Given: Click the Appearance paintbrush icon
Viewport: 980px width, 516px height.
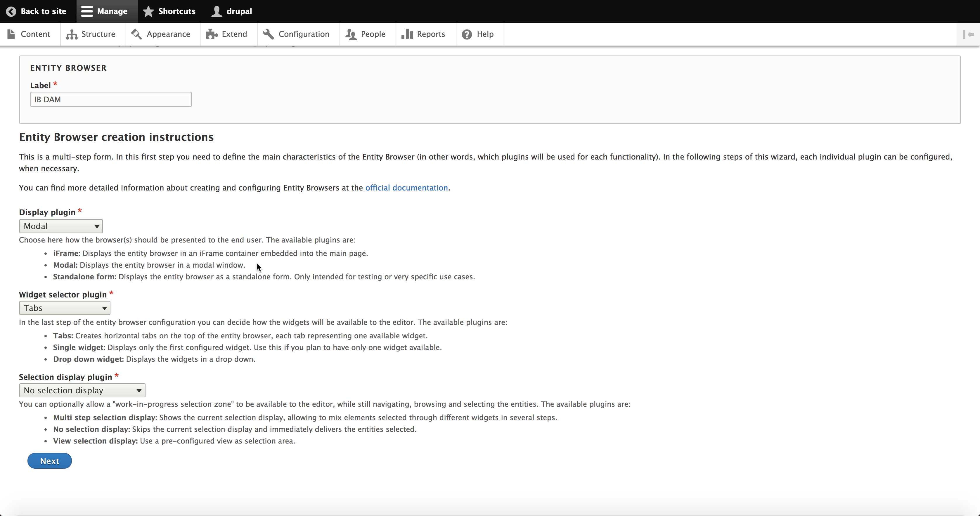Looking at the screenshot, I should [136, 34].
